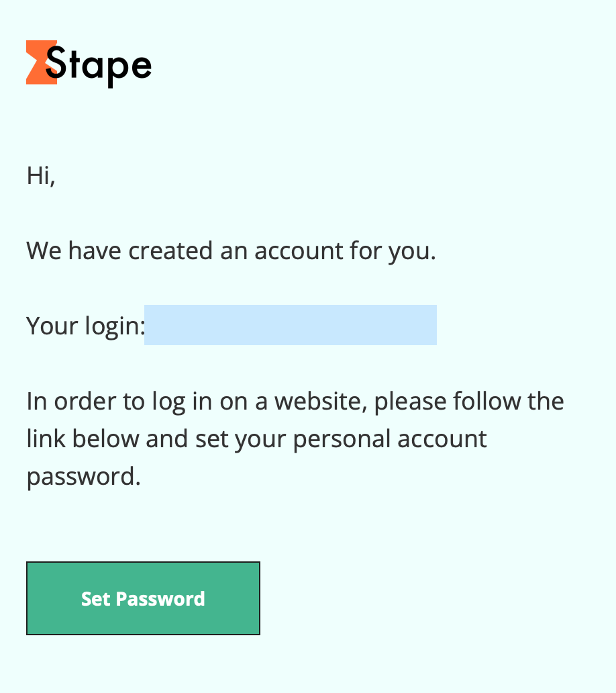Image resolution: width=616 pixels, height=693 pixels.
Task: Click the word "personal" in the paragraph
Action: [342, 441]
